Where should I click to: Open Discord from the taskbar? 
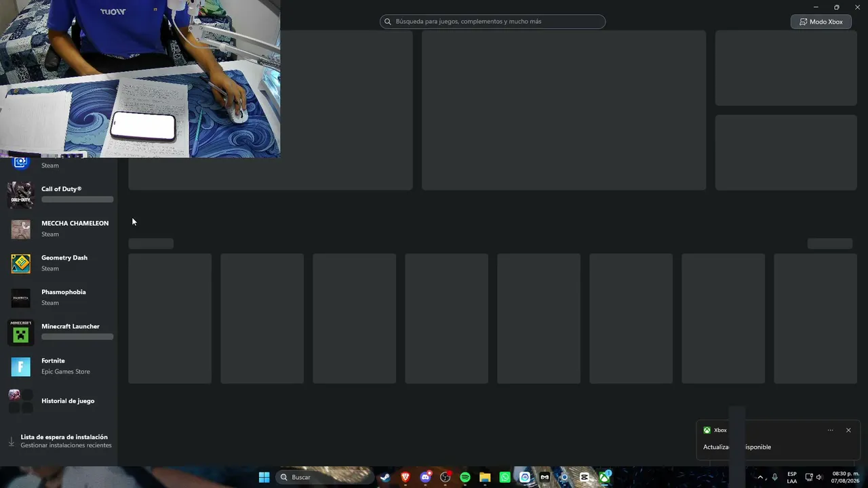tap(425, 477)
